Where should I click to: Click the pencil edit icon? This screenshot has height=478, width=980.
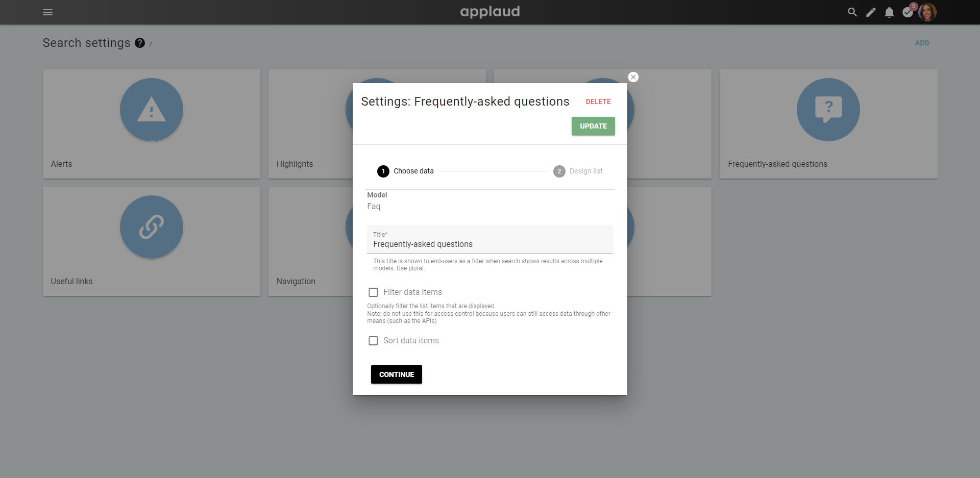(x=871, y=12)
